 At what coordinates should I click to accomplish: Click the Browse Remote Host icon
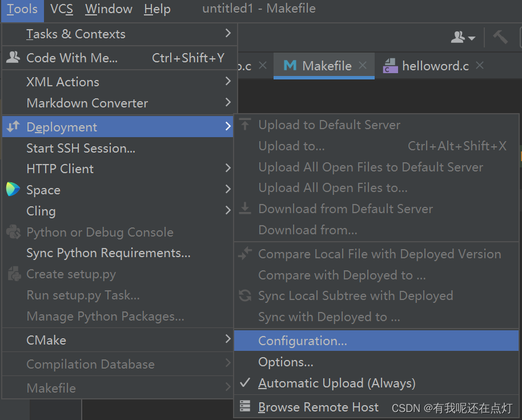(245, 407)
